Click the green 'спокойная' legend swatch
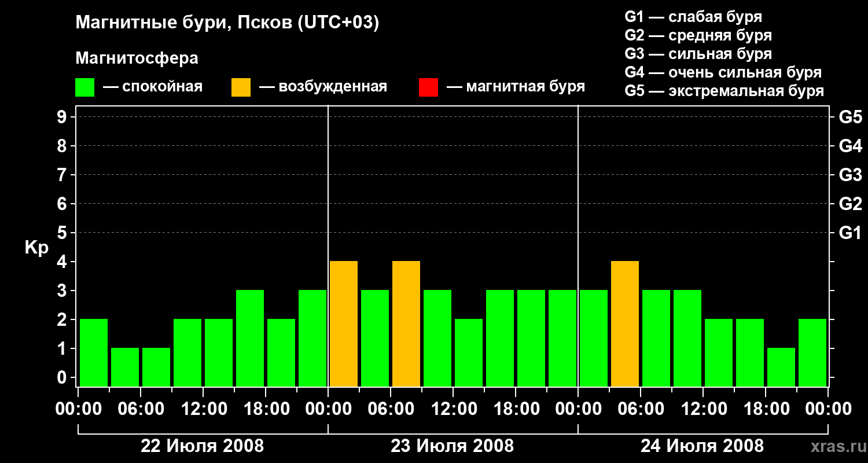The width and height of the screenshot is (868, 463). (x=85, y=87)
